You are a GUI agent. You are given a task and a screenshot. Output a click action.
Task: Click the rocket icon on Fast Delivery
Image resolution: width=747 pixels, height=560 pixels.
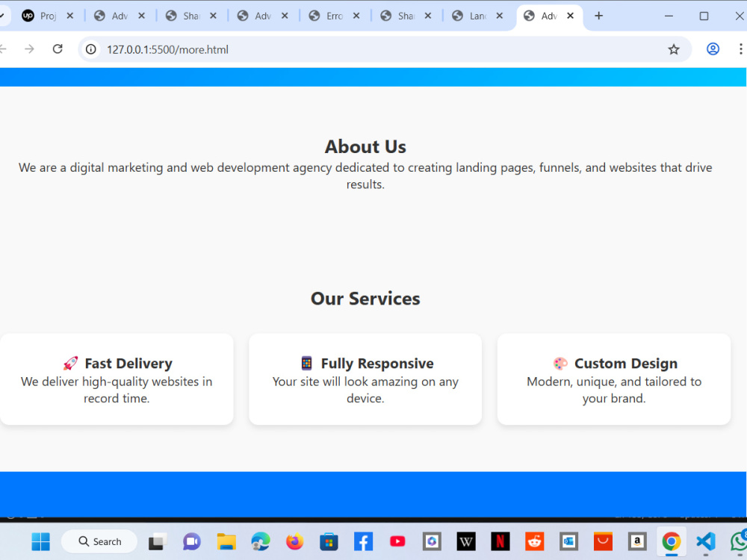pos(70,364)
